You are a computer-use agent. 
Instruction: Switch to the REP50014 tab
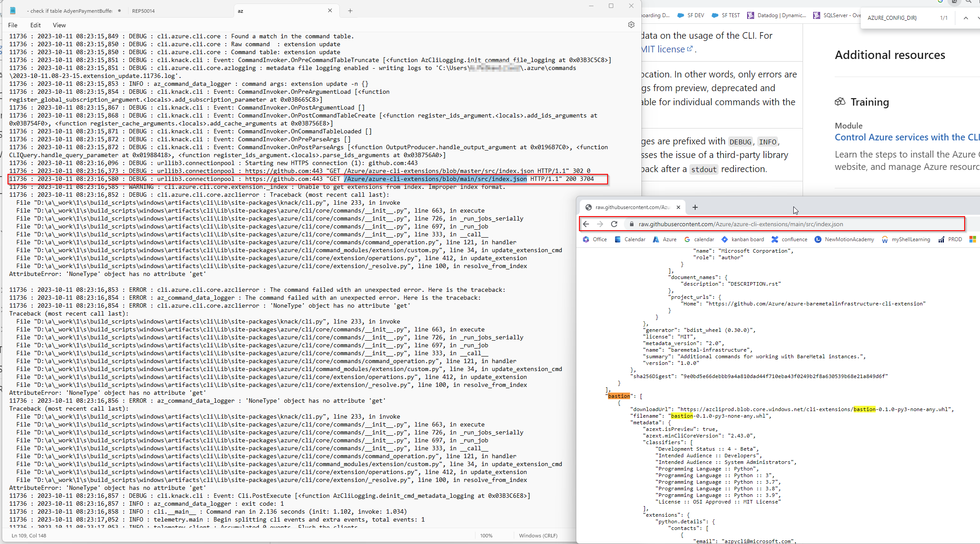(x=143, y=11)
